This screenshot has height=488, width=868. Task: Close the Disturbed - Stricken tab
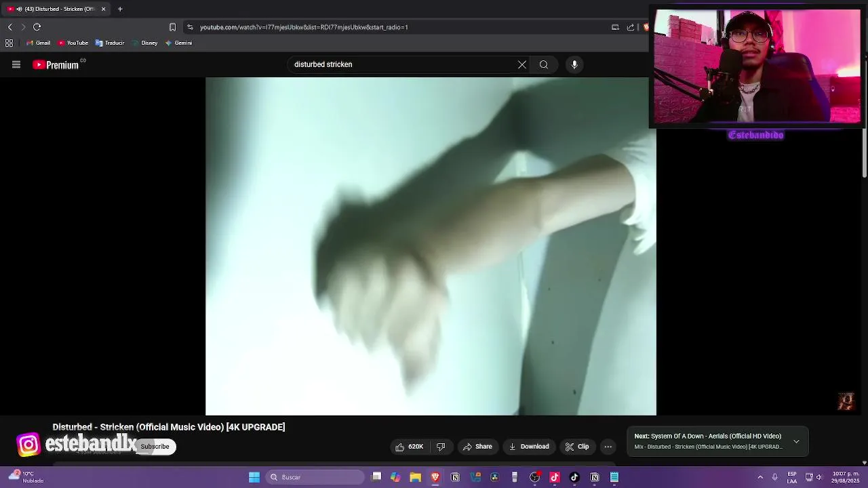[103, 9]
